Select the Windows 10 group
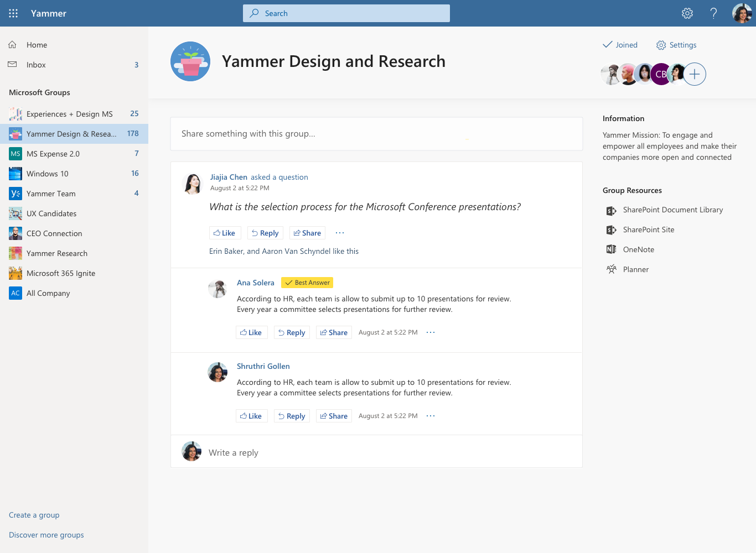The width and height of the screenshot is (756, 553). [74, 174]
